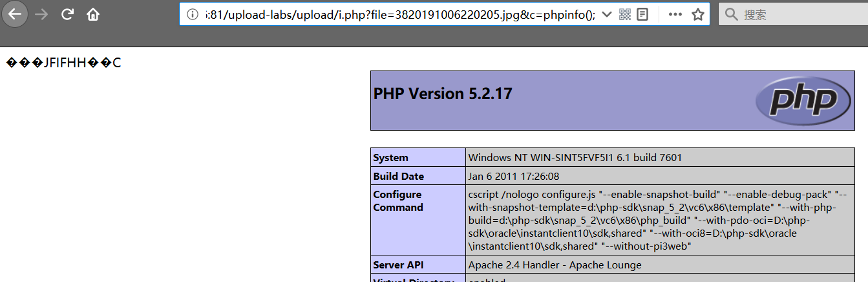868x282 pixels.
Task: Click the URL text in address bar
Action: (399, 14)
